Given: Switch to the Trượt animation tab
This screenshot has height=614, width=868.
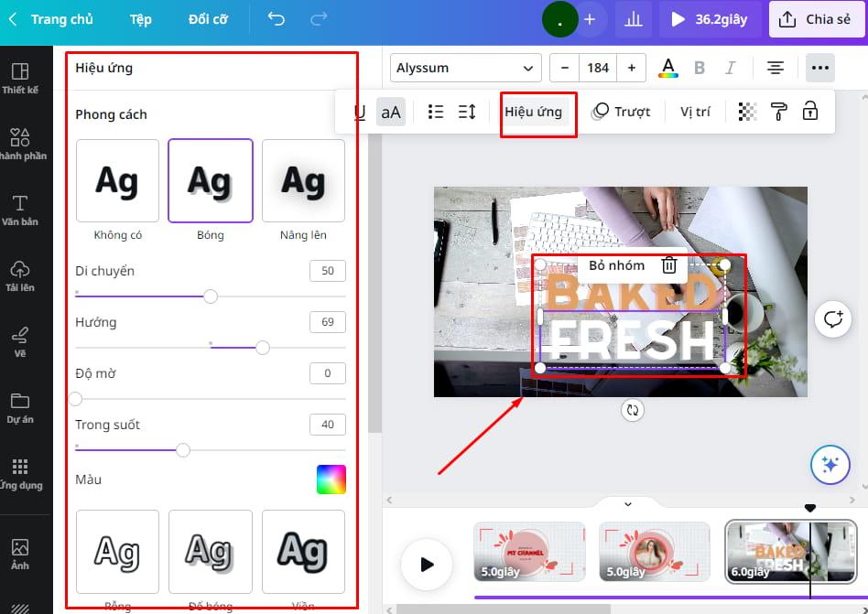Looking at the screenshot, I should coord(622,111).
